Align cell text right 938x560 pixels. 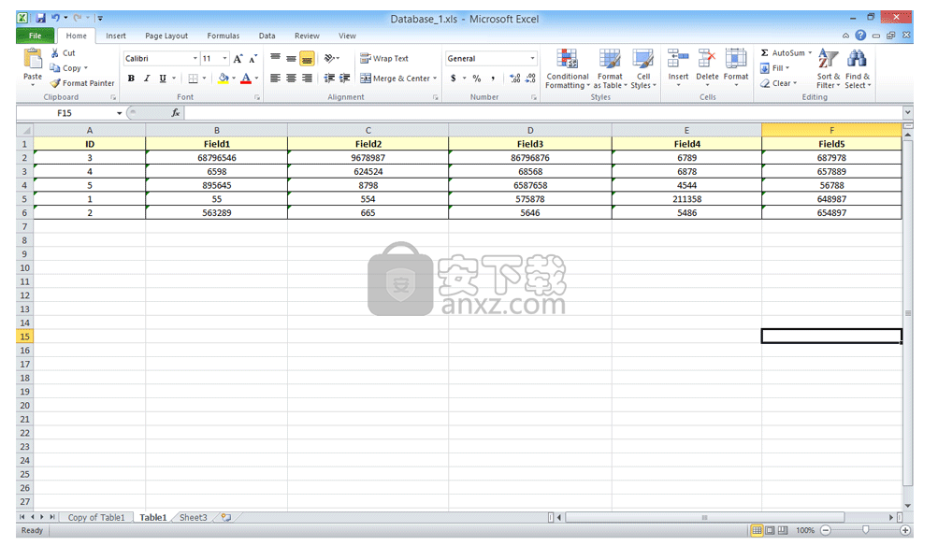[307, 79]
